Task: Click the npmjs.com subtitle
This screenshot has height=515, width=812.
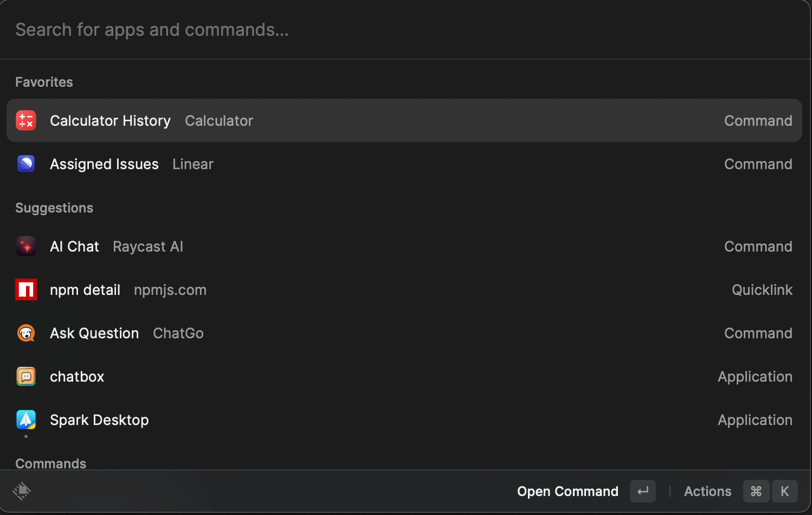Action: pos(170,290)
